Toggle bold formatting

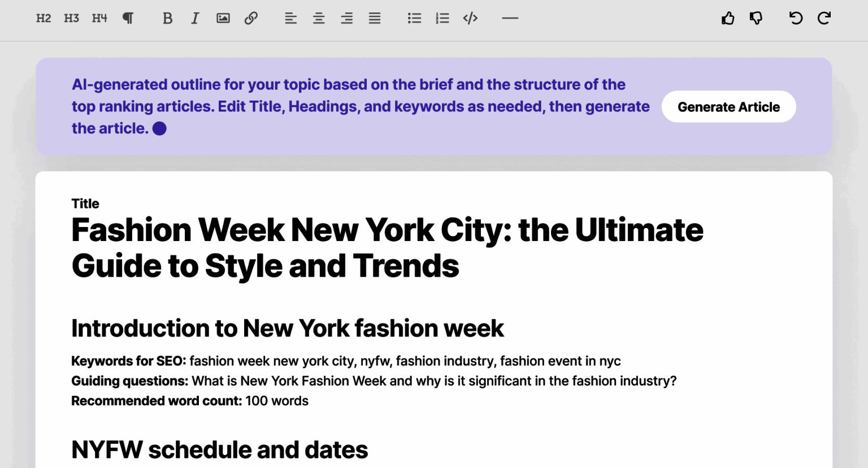[x=167, y=18]
